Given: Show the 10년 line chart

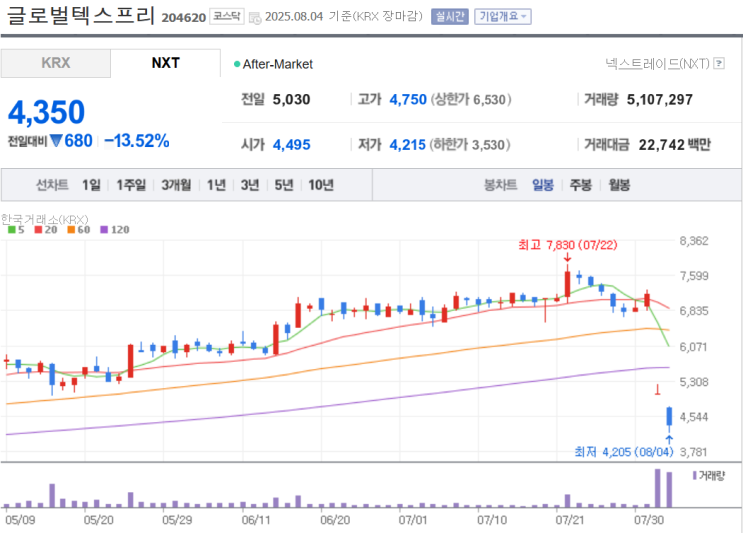Looking at the screenshot, I should click(321, 185).
